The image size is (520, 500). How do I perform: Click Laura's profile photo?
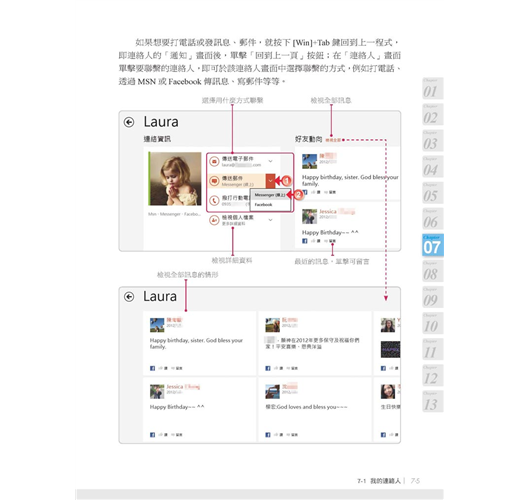[x=176, y=179]
